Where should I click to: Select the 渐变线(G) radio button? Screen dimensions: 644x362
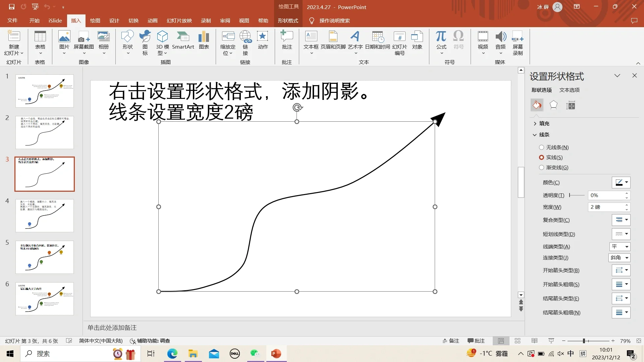[542, 167]
